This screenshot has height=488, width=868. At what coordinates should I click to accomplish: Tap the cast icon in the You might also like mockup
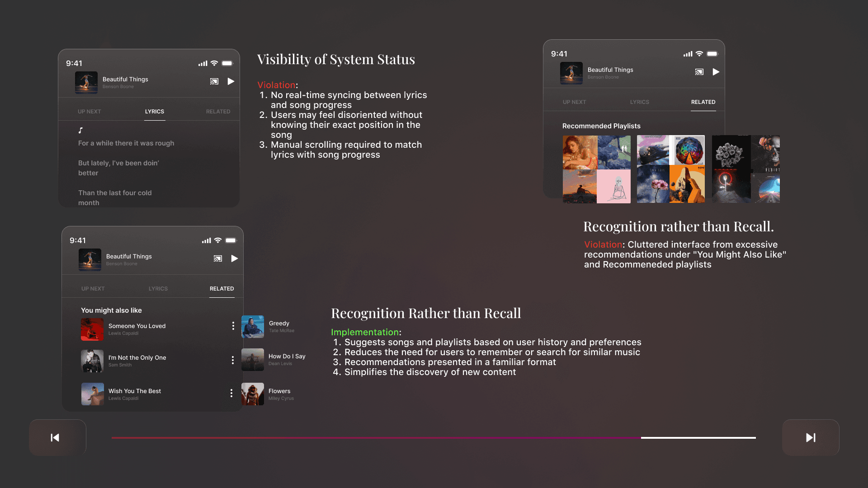(218, 259)
